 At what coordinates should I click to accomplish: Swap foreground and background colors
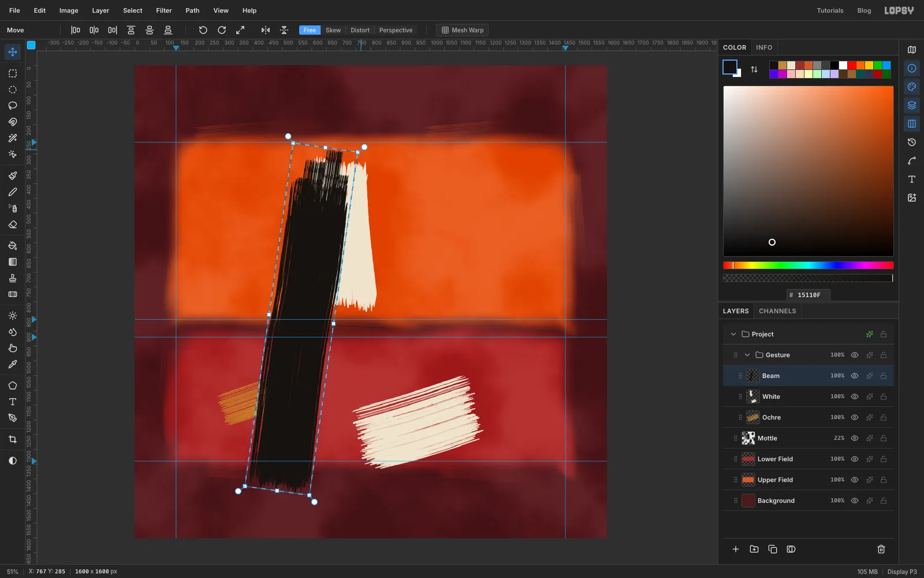[754, 69]
